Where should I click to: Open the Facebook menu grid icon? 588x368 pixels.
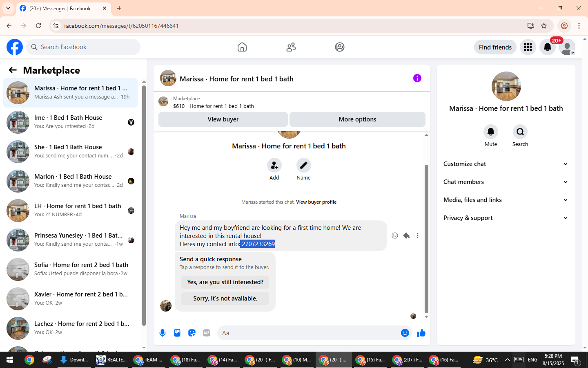click(528, 47)
